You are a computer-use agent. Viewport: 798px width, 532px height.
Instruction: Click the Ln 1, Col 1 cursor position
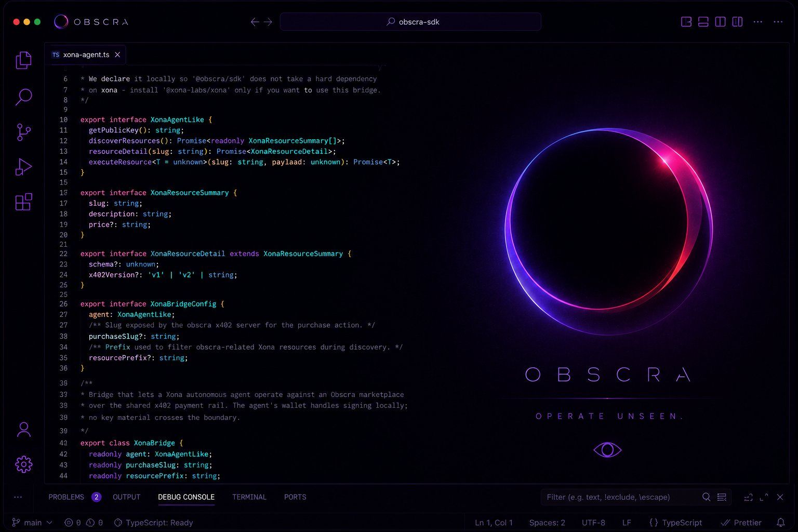coord(494,523)
